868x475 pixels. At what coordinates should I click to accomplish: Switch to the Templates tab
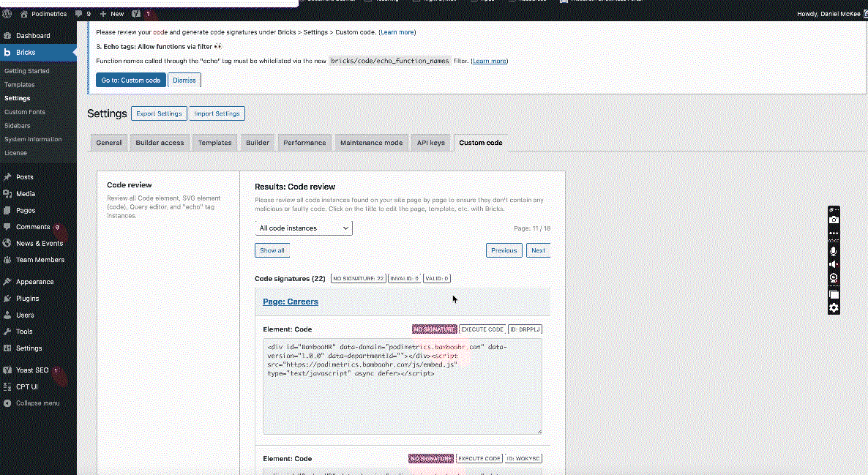coord(214,143)
